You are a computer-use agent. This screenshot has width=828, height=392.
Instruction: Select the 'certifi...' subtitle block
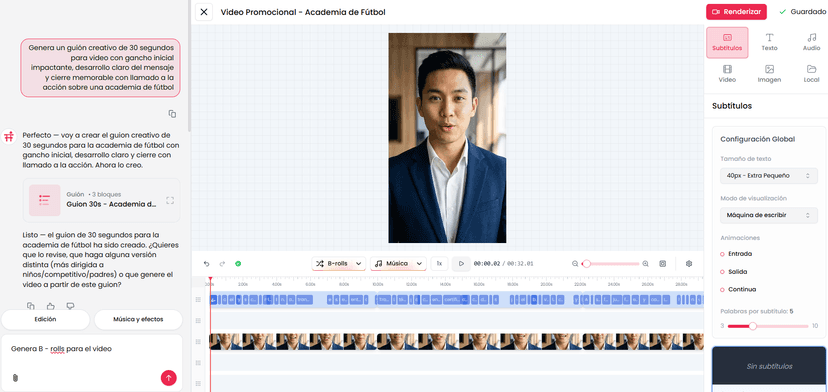(x=452, y=300)
